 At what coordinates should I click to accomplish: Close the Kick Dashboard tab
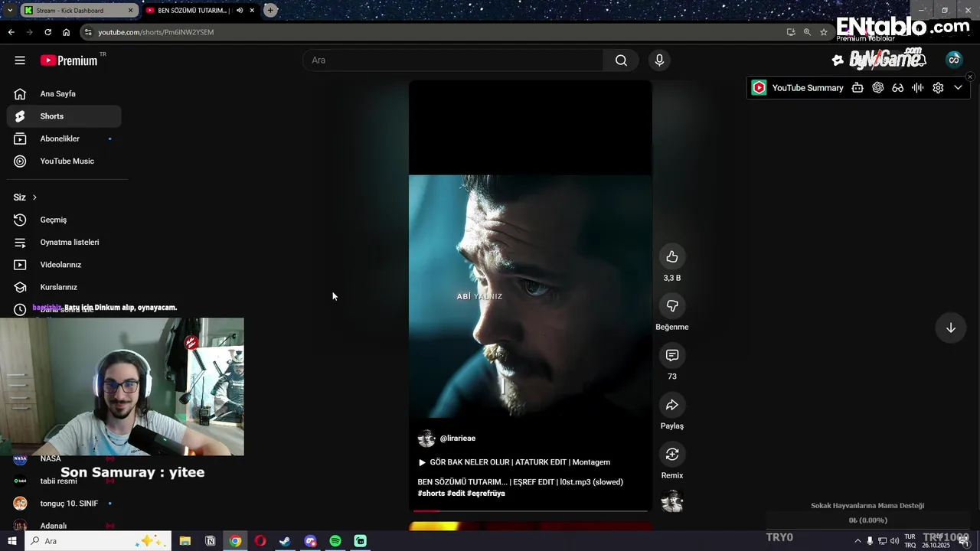(x=131, y=11)
